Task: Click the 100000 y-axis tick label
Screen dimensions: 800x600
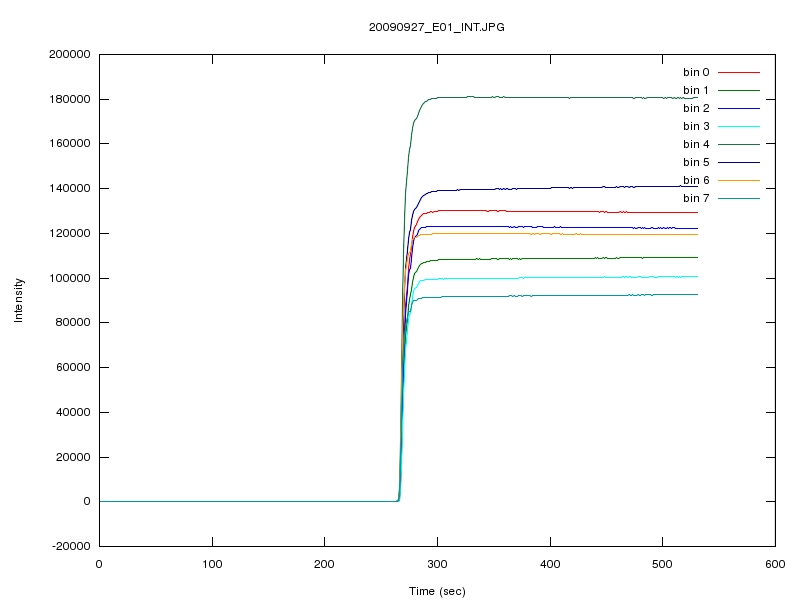Action: point(69,278)
